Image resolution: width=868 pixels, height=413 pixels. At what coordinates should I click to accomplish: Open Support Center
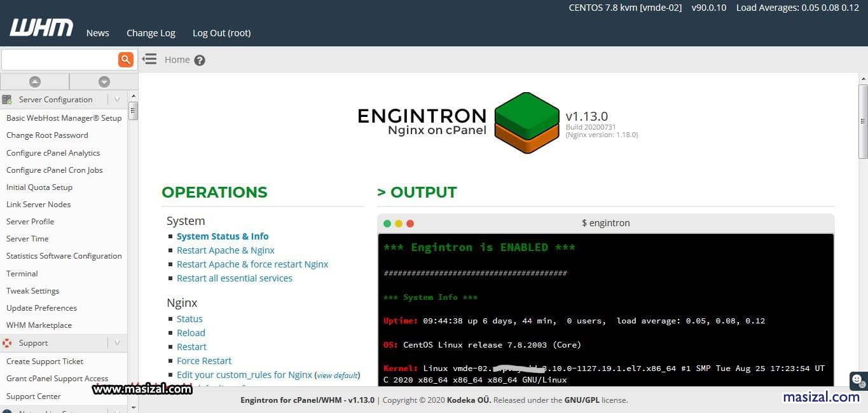click(33, 396)
